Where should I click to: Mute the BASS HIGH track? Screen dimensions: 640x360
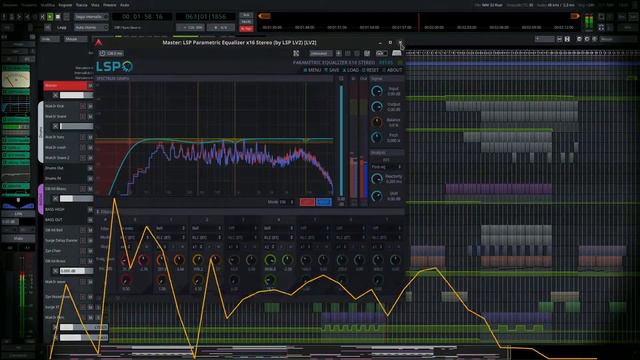(90, 209)
